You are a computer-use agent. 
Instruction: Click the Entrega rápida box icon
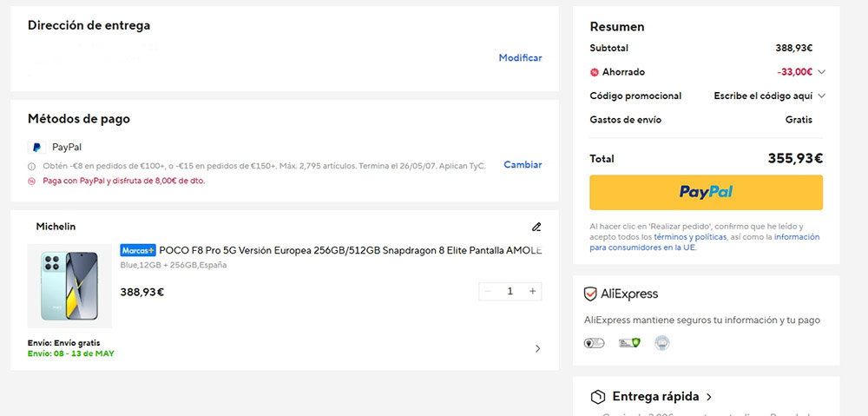pyautogui.click(x=598, y=397)
